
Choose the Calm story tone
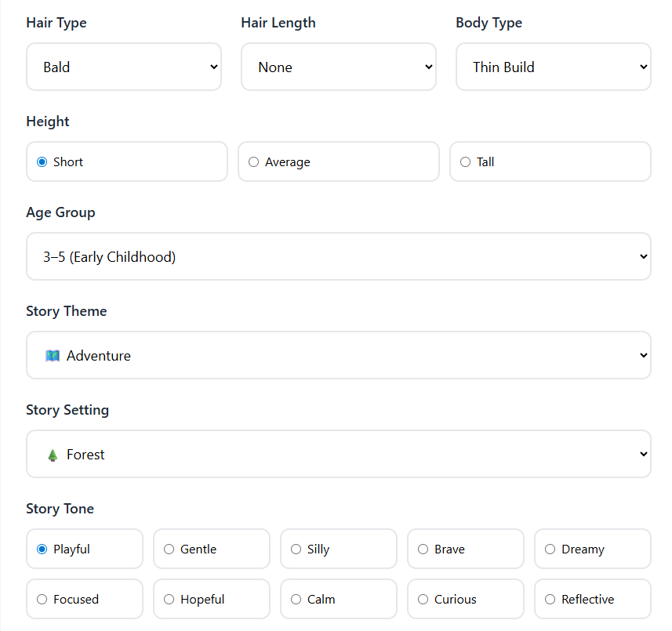tap(296, 600)
